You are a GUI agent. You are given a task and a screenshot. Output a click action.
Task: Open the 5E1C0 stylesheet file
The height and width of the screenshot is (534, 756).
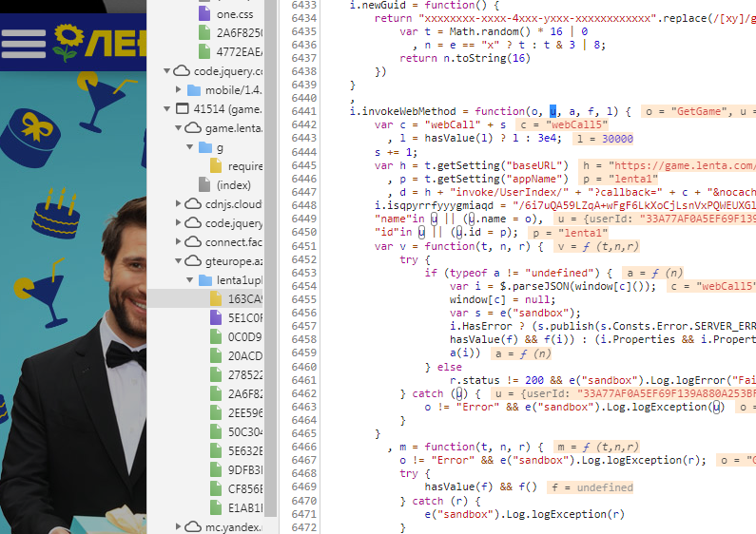point(245,318)
